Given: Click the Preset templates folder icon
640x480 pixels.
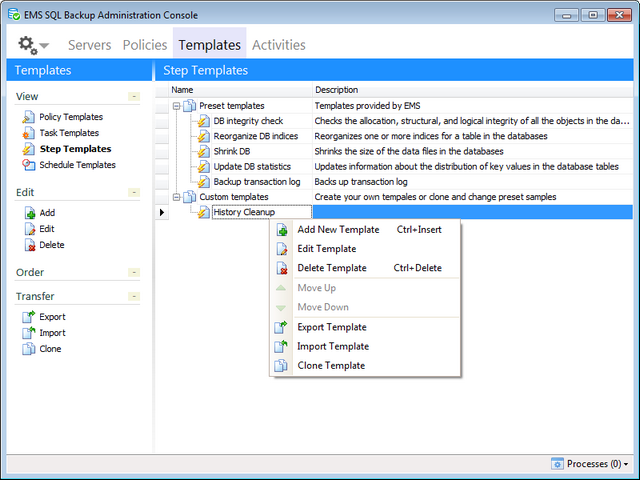Looking at the screenshot, I should point(189,106).
